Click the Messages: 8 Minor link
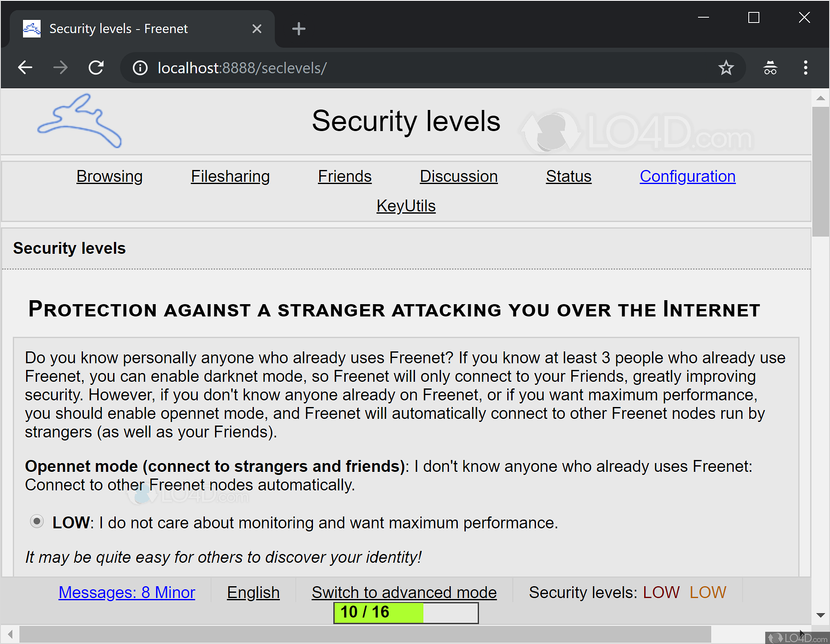This screenshot has width=830, height=644. pos(127,592)
